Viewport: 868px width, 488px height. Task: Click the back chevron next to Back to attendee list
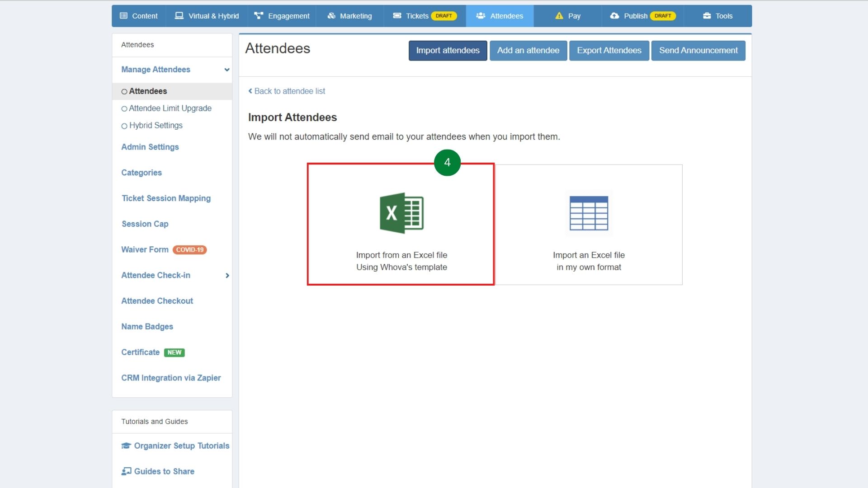pyautogui.click(x=250, y=91)
